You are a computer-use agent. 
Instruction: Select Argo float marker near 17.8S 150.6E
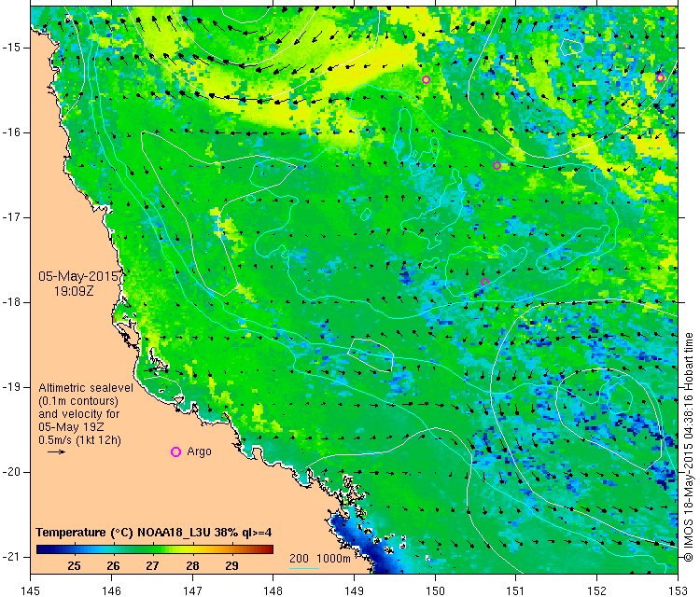click(x=484, y=282)
